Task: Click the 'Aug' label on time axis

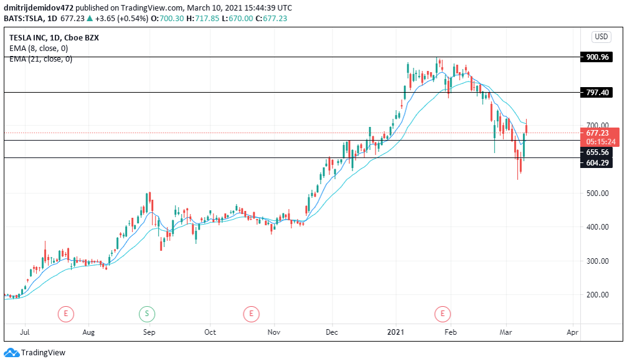Action: click(x=88, y=332)
